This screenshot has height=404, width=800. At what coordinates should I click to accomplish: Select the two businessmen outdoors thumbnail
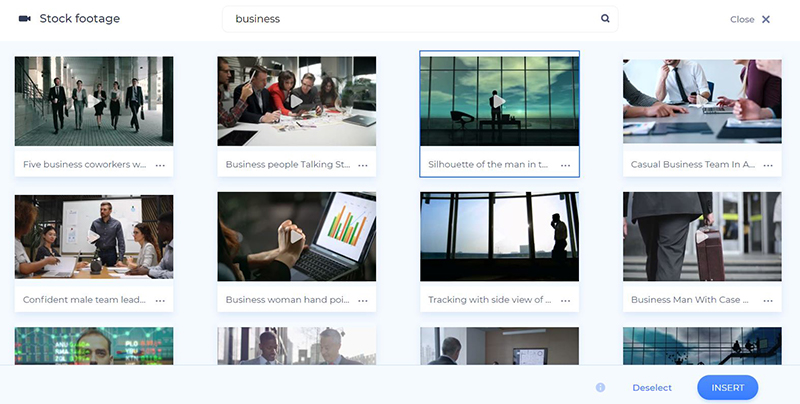click(296, 346)
